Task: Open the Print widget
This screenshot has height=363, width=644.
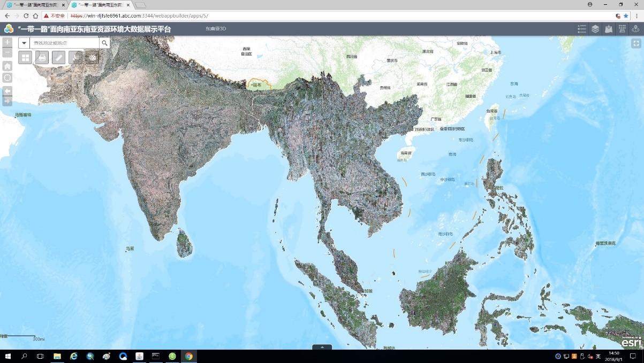Action: point(42,57)
